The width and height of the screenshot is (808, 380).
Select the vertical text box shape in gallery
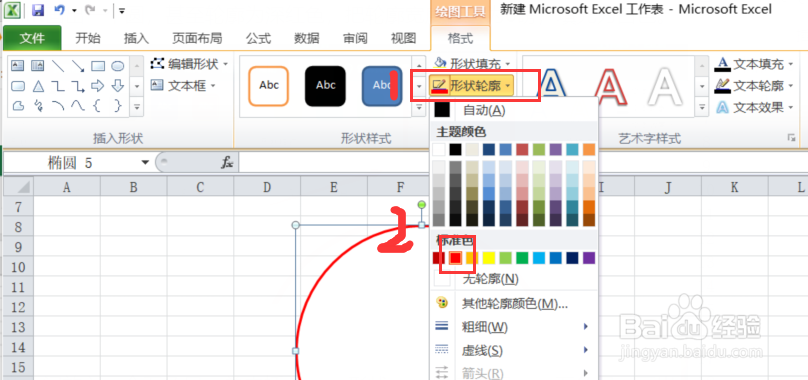38,65
